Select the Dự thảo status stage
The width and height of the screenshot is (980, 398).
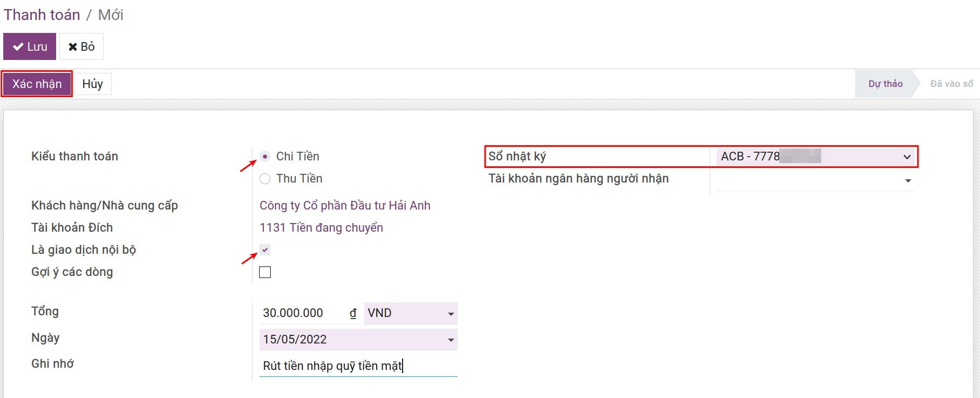[x=885, y=84]
